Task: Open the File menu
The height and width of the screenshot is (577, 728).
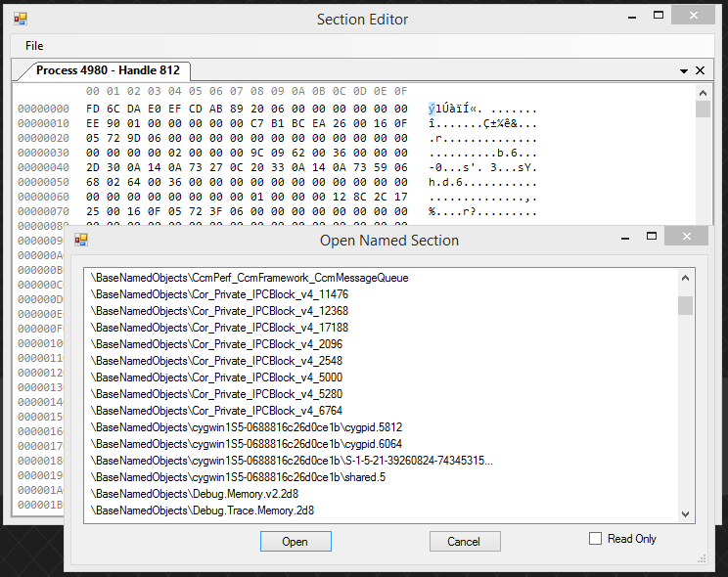Action: [x=34, y=46]
